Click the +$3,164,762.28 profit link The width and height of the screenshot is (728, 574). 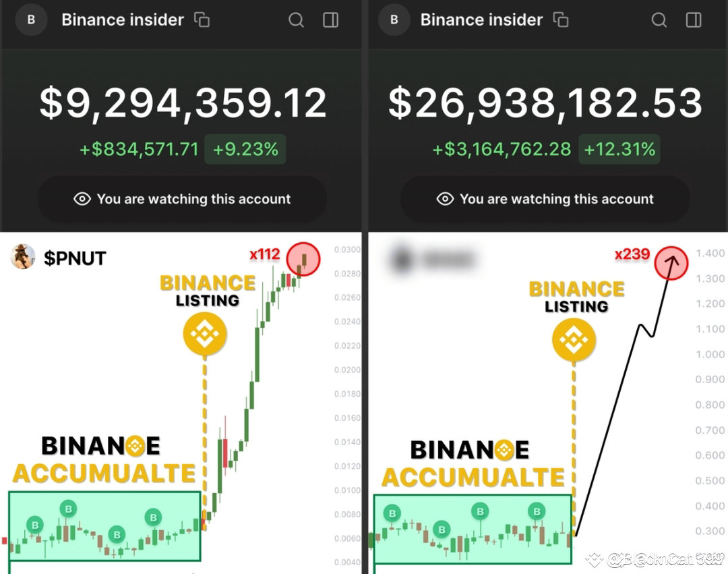point(502,149)
